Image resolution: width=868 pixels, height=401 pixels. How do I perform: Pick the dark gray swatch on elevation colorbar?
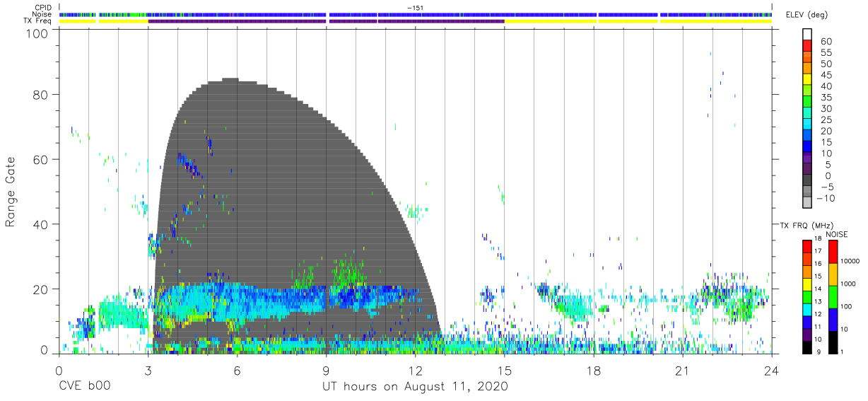(807, 181)
